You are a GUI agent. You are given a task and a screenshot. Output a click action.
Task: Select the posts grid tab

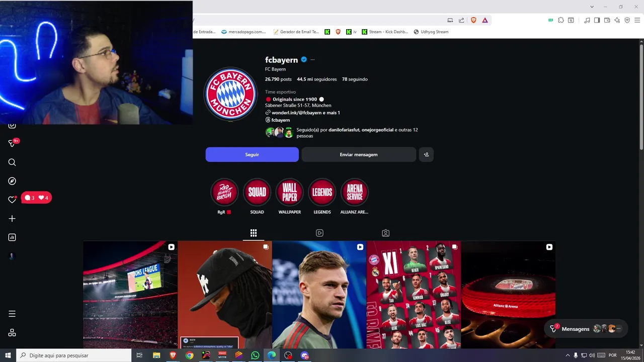click(x=254, y=233)
